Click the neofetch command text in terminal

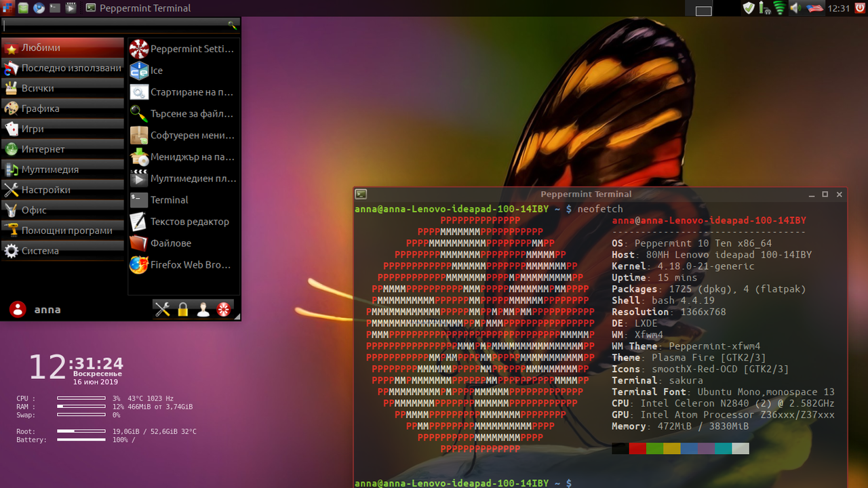[x=600, y=209]
